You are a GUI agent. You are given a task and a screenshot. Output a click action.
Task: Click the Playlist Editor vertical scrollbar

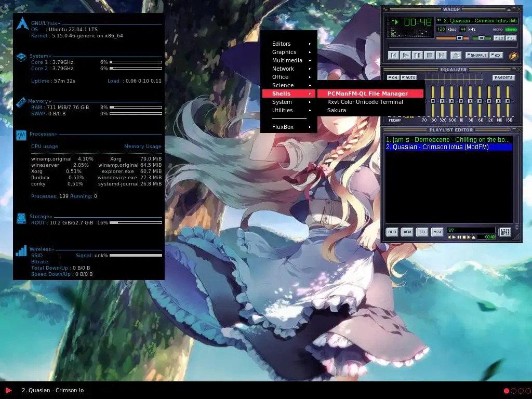coord(517,180)
